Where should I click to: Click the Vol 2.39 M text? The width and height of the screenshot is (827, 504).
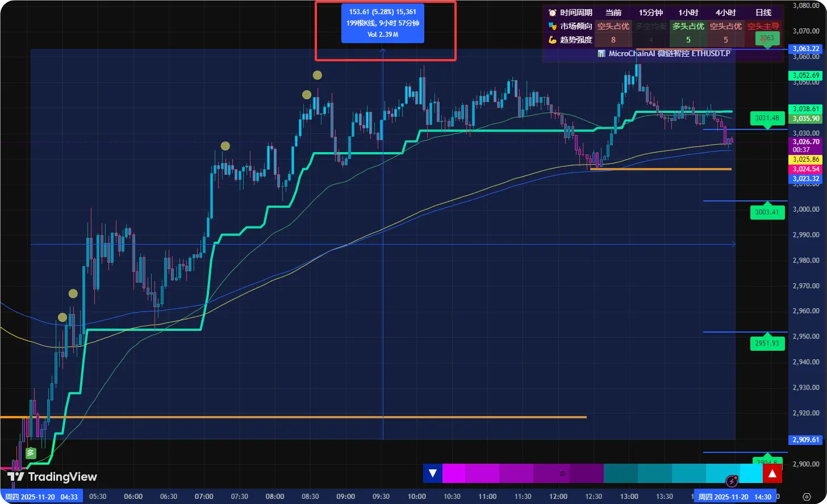coord(382,35)
